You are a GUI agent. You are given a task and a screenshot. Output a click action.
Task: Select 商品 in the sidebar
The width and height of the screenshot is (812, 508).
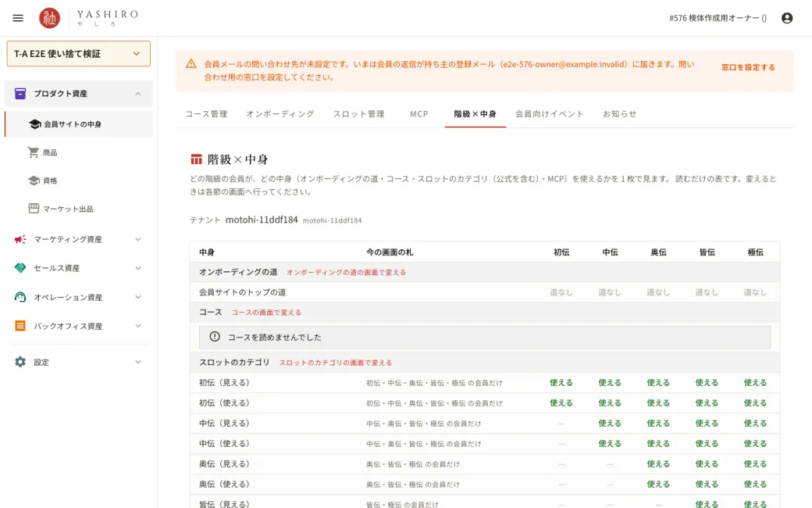(79, 152)
